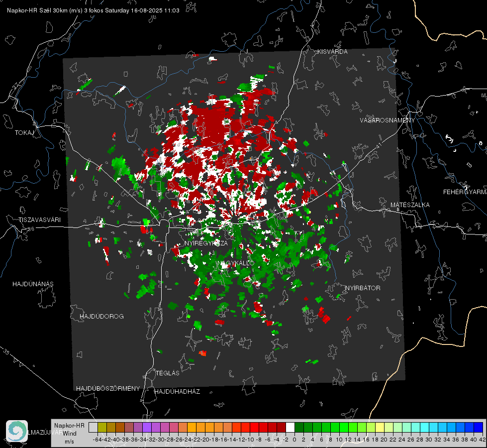Click the NYÍREGYHÁZA city label
The width and height of the screenshot is (487, 448).
[x=206, y=243]
